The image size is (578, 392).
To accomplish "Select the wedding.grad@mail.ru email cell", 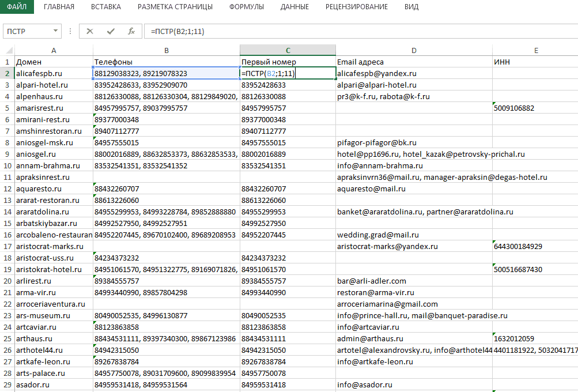I will coord(414,235).
